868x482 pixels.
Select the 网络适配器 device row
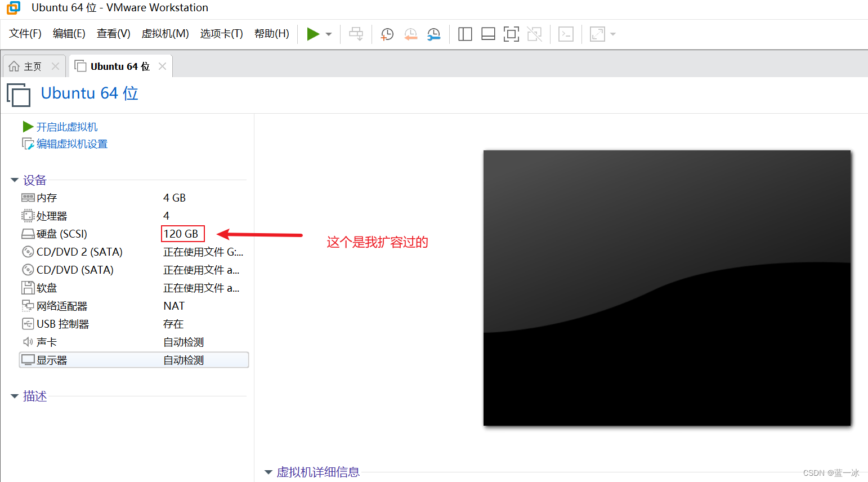click(134, 306)
